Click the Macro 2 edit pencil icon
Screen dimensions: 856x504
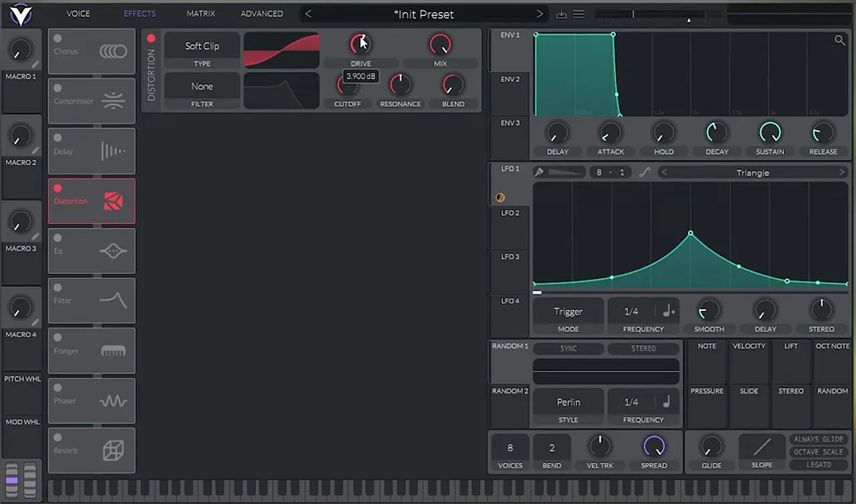point(35,150)
